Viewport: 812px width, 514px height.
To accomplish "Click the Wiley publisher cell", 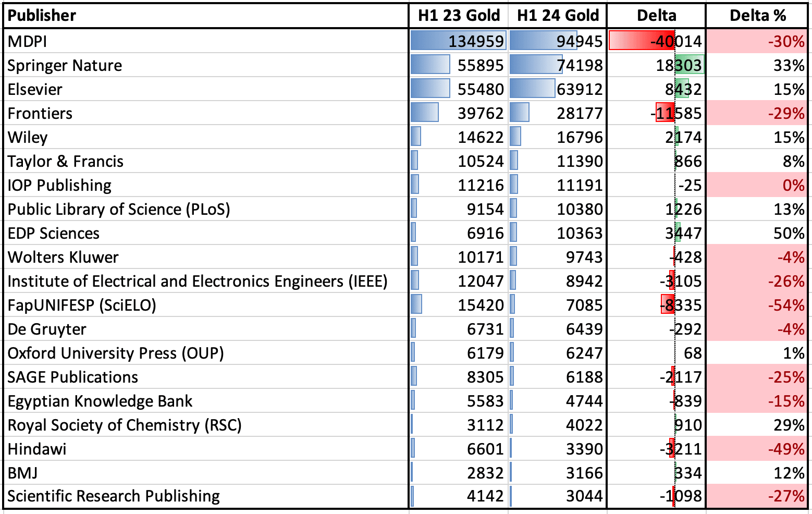I will tap(206, 137).
